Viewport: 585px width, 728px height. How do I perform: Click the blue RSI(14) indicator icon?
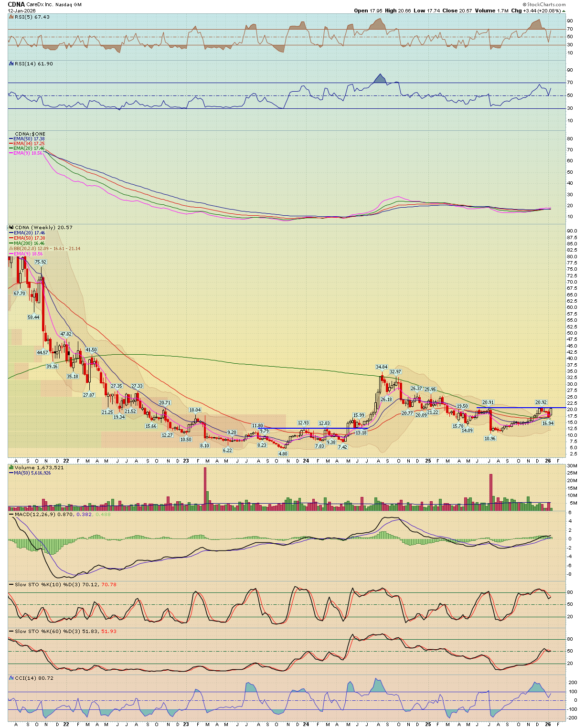[x=11, y=63]
